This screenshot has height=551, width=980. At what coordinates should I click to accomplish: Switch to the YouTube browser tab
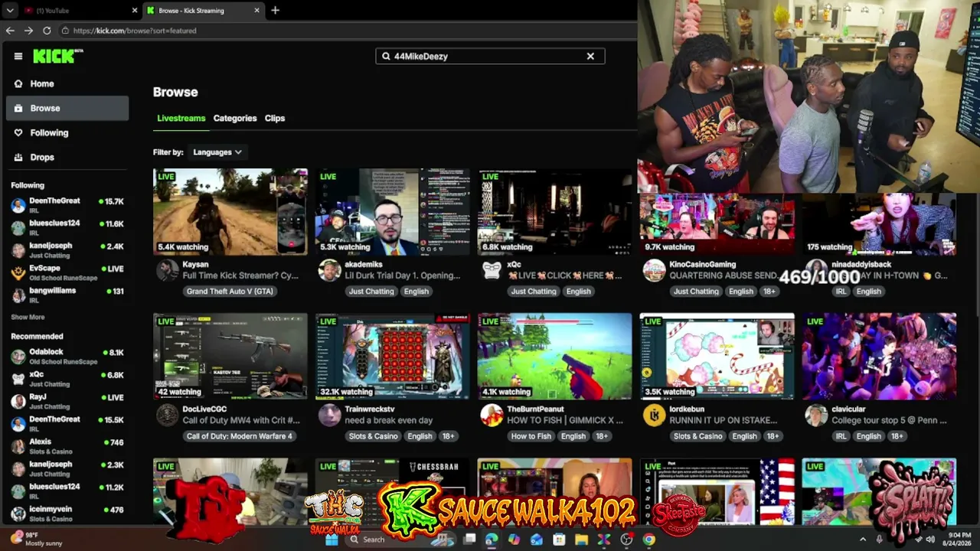tap(80, 11)
